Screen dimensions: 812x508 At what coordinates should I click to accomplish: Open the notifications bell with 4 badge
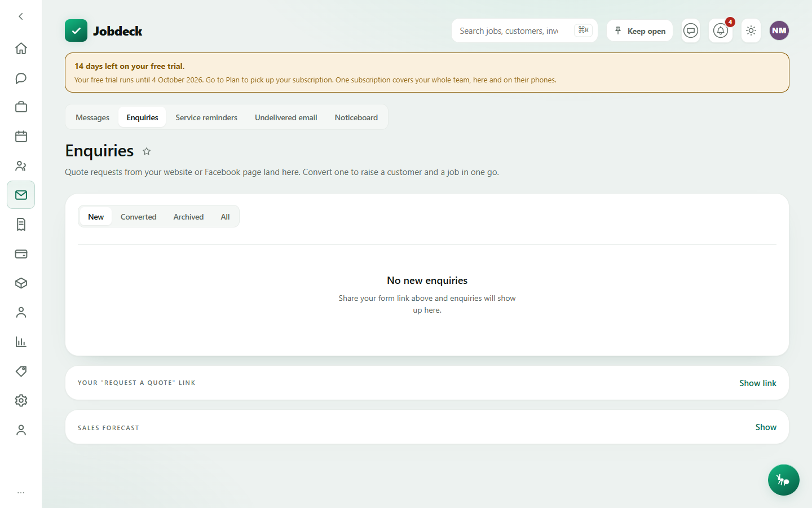coord(721,30)
